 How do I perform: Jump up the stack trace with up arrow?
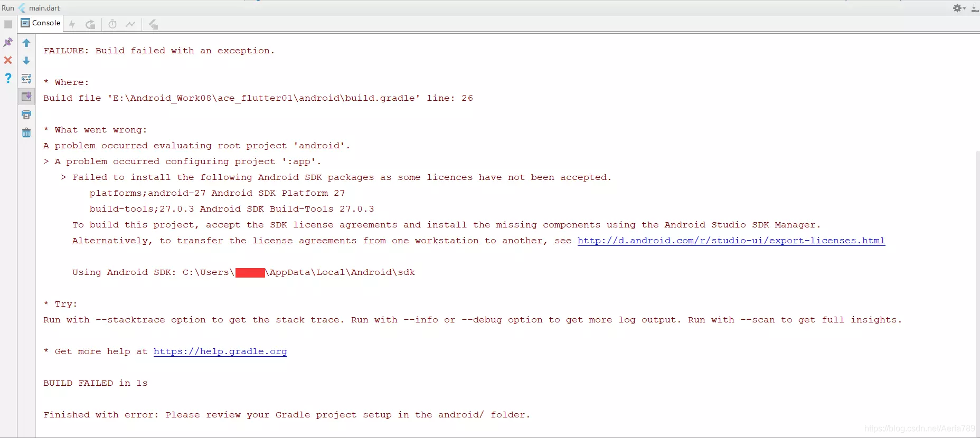[x=26, y=43]
